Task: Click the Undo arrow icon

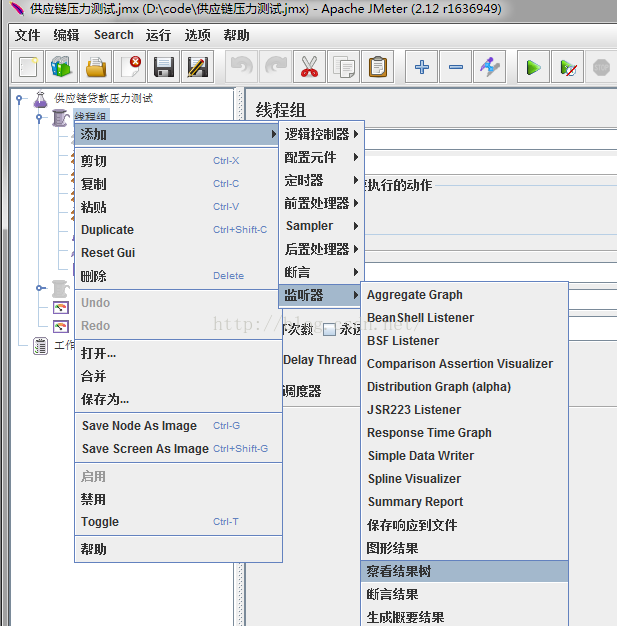Action: click(242, 67)
